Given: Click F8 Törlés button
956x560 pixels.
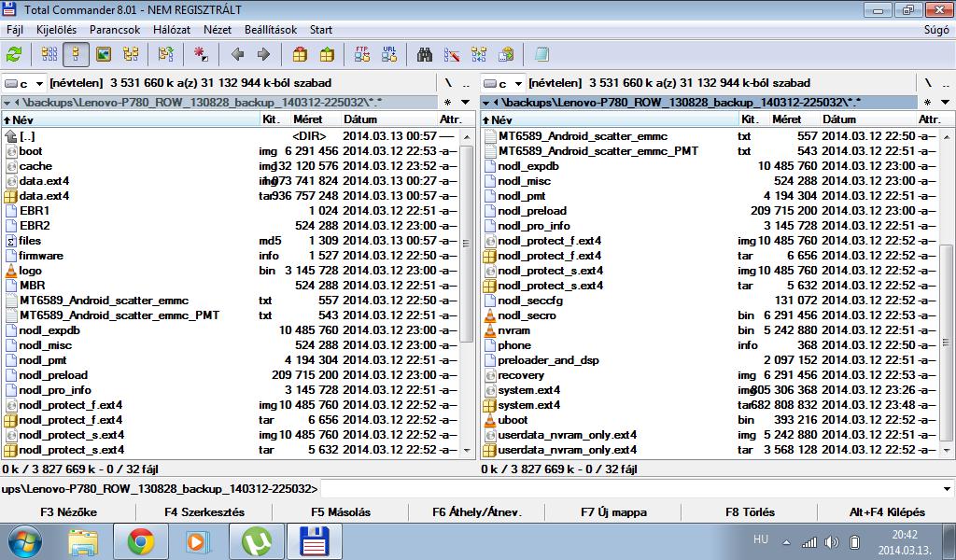Looking at the screenshot, I should point(750,512).
